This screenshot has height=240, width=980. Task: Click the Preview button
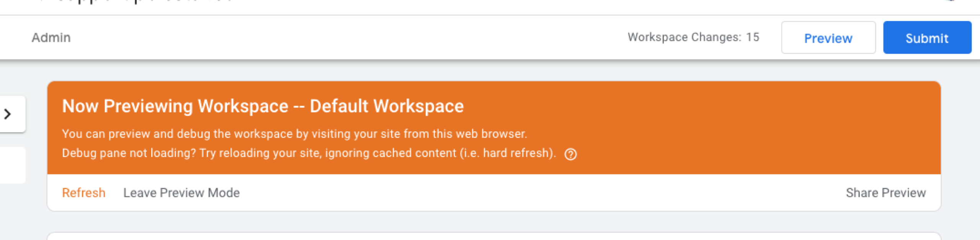[x=828, y=38]
